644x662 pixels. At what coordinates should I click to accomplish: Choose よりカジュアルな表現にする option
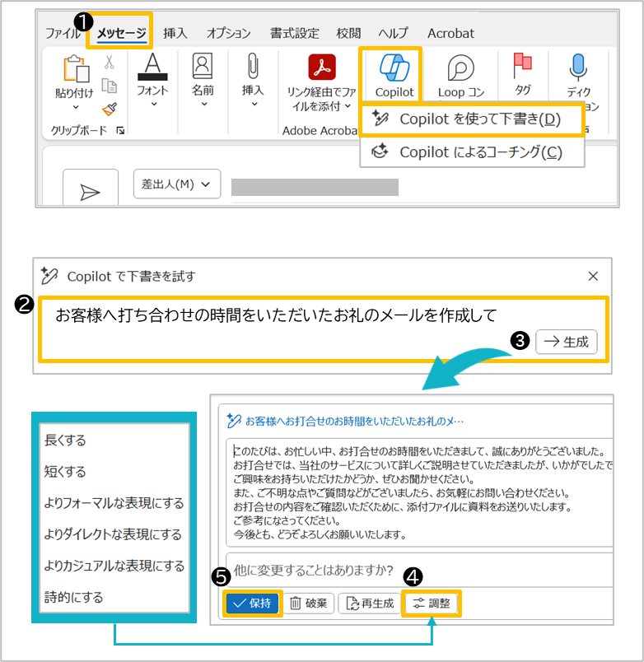pyautogui.click(x=114, y=566)
